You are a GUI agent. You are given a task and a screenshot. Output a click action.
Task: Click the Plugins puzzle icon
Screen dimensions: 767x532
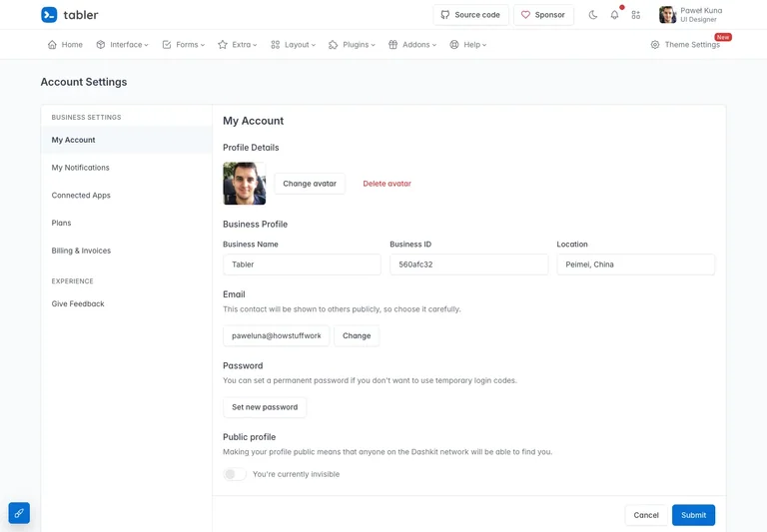334,45
